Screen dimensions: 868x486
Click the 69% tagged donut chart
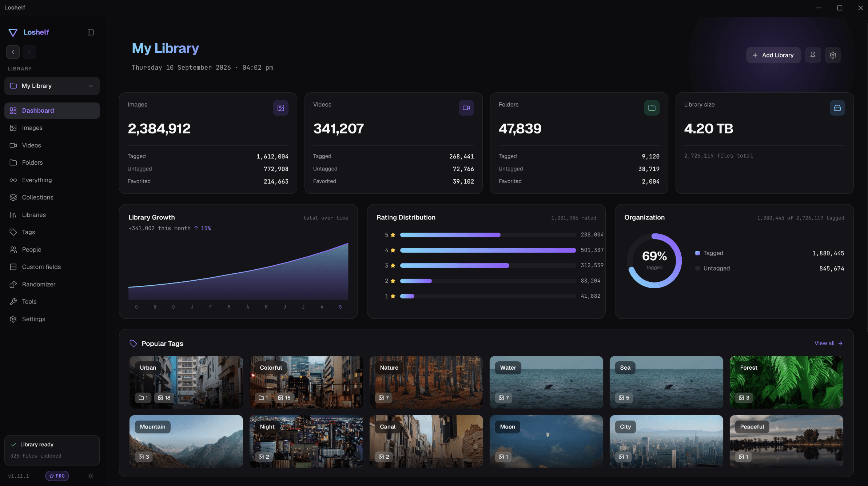[x=654, y=261]
